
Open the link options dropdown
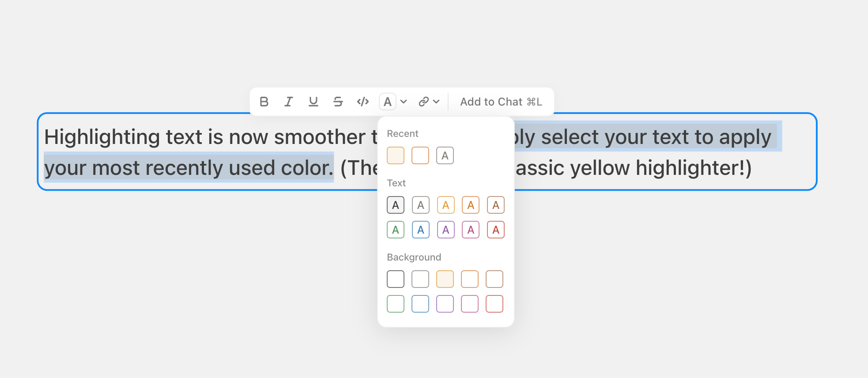pyautogui.click(x=437, y=102)
